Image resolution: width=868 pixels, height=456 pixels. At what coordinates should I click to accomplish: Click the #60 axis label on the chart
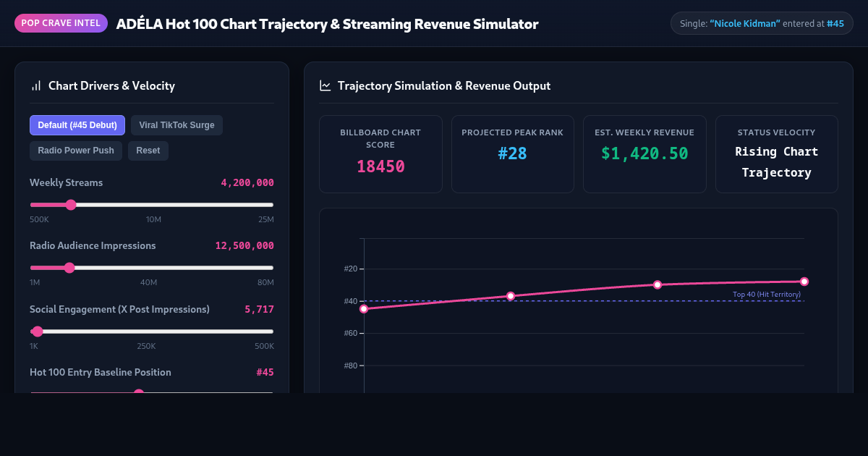(x=351, y=333)
